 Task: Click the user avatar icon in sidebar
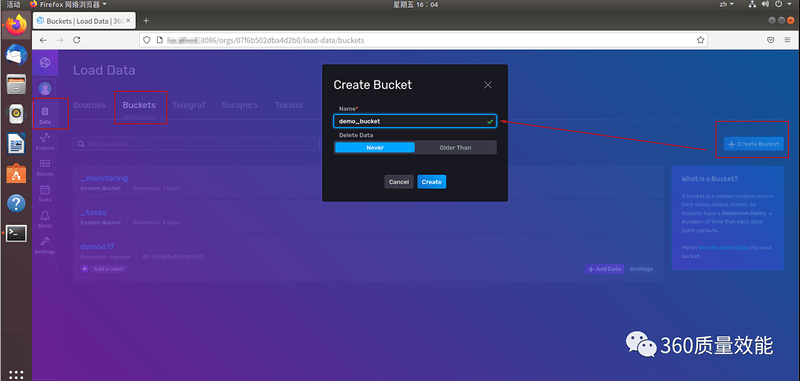(x=45, y=88)
